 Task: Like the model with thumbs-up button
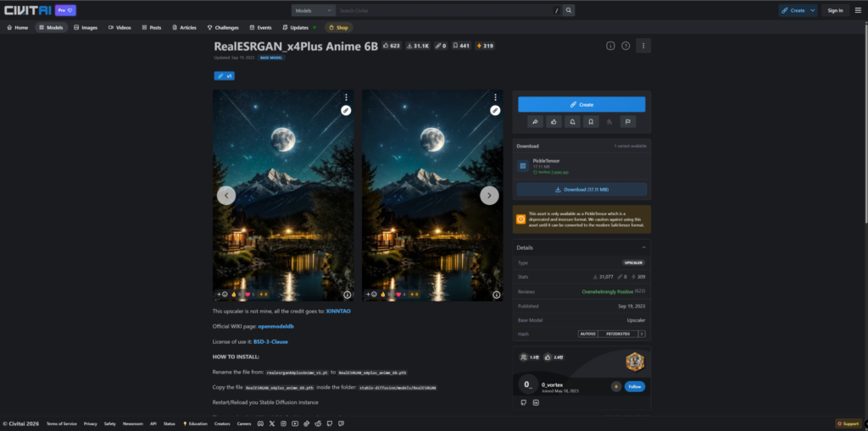554,122
